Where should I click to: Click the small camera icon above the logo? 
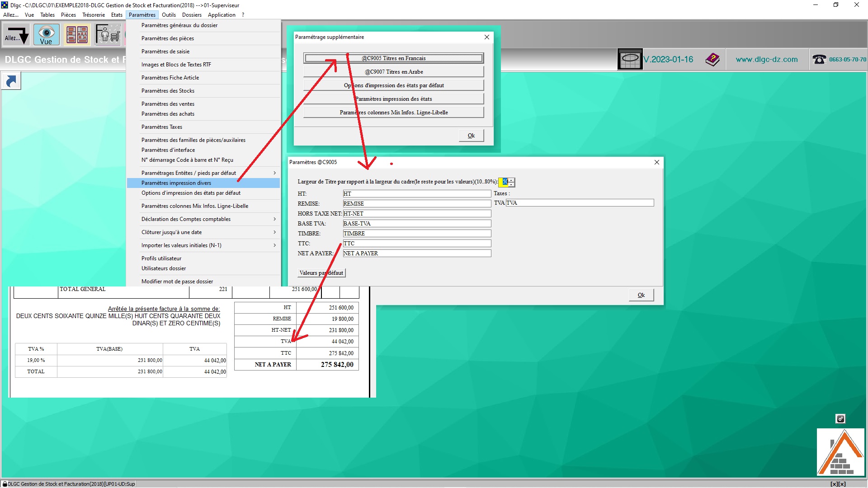tap(840, 419)
